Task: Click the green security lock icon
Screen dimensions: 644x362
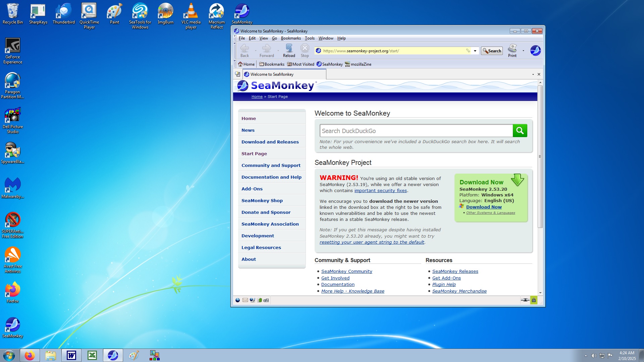Action: (x=534, y=300)
